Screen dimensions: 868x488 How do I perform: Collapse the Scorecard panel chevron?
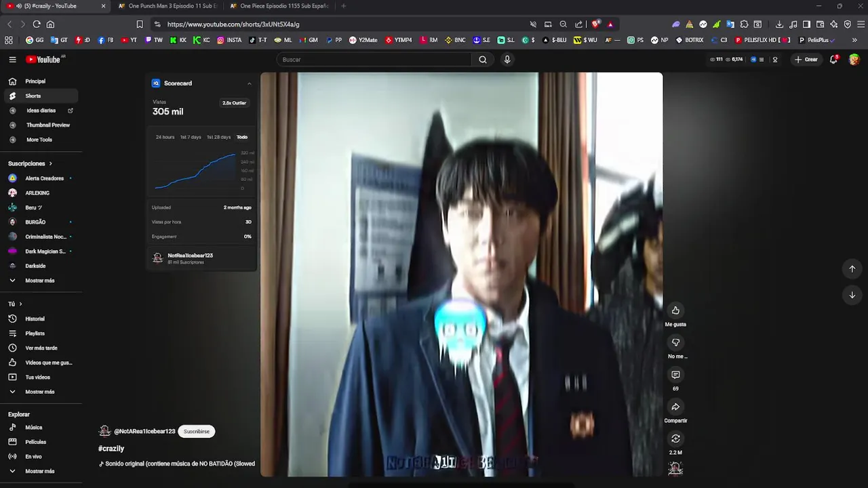(x=249, y=83)
